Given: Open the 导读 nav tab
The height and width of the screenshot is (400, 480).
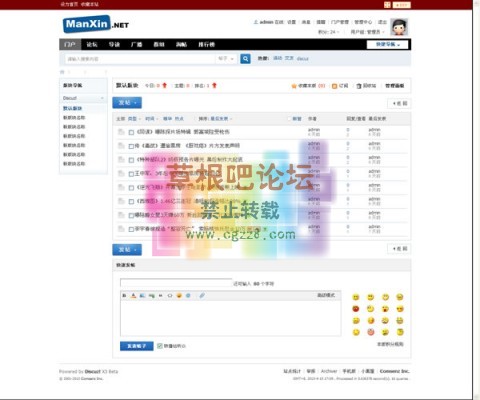Looking at the screenshot, I should (114, 44).
